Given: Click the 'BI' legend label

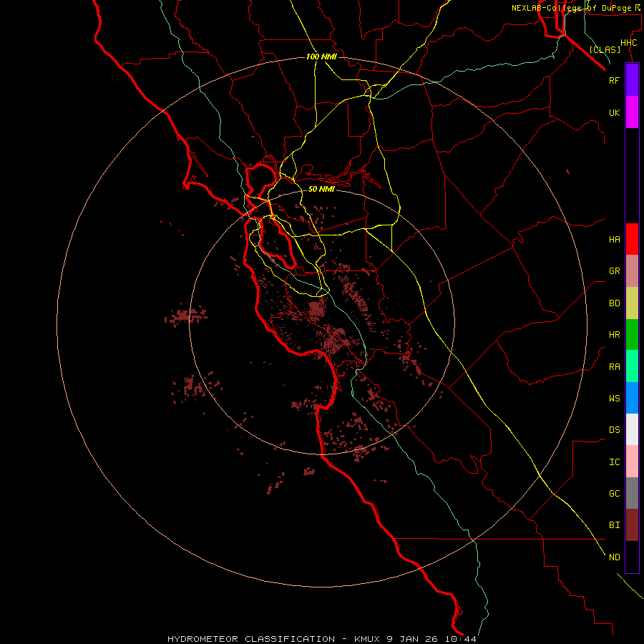Looking at the screenshot, I should tap(614, 525).
